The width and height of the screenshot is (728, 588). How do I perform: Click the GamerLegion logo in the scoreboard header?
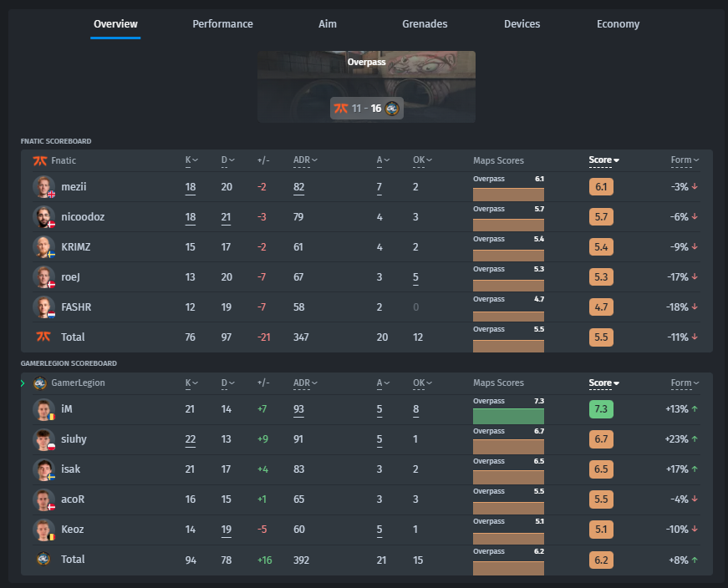pos(40,383)
